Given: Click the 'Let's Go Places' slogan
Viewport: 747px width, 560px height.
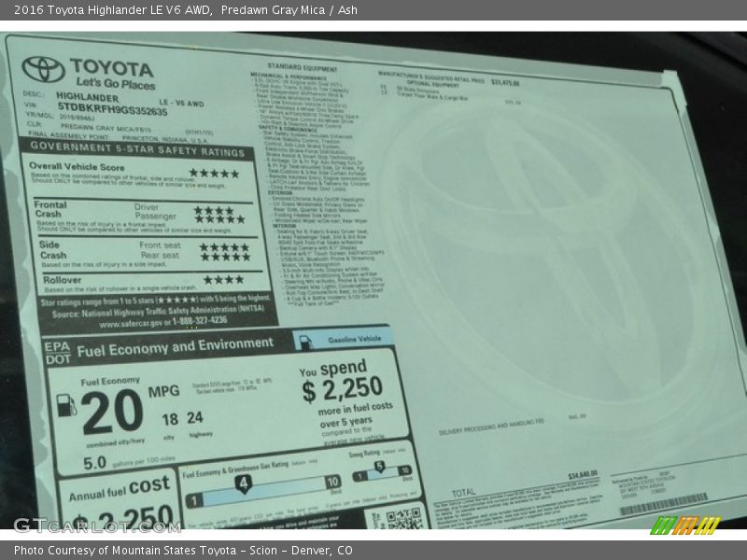Looking at the screenshot, I should [116, 83].
